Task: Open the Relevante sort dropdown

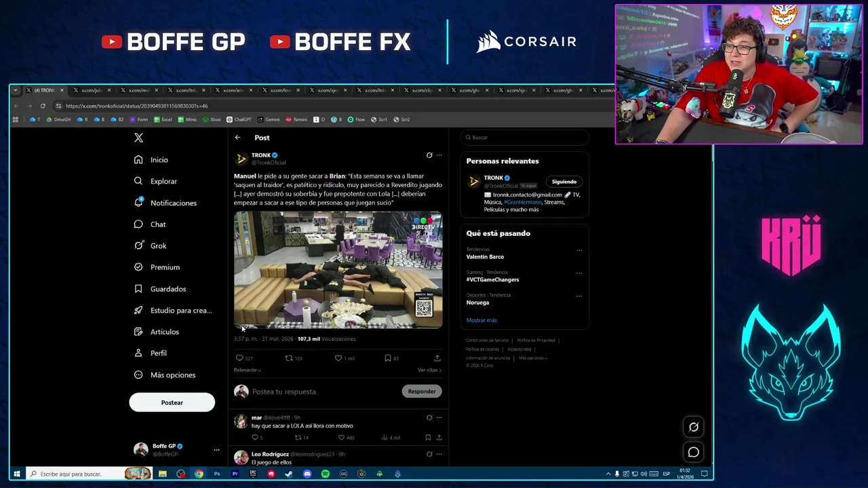Action: click(248, 370)
